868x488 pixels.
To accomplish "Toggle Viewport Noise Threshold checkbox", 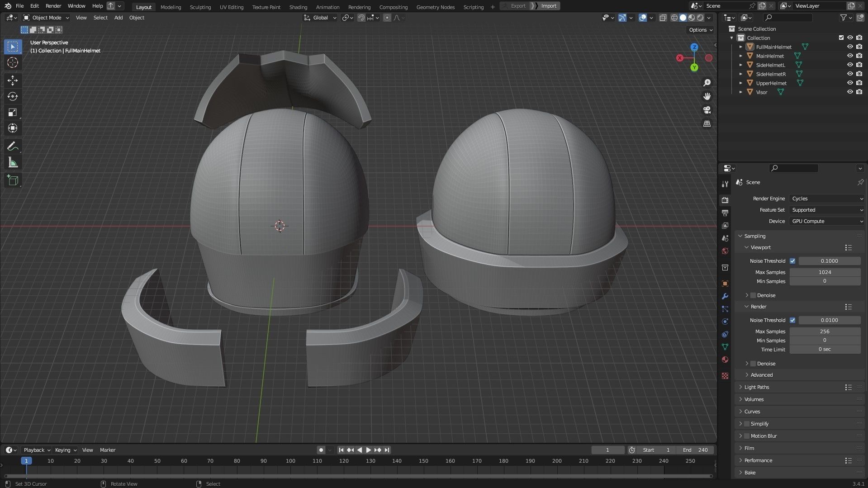I will click(792, 261).
